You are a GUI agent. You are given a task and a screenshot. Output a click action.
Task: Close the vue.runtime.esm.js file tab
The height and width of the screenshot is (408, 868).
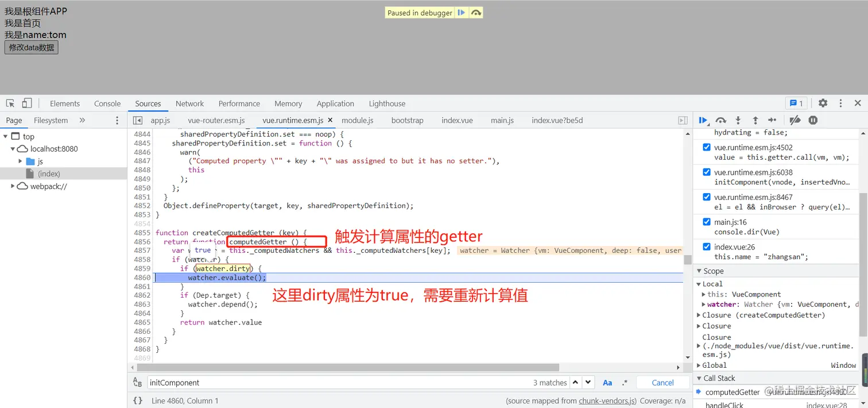[330, 120]
